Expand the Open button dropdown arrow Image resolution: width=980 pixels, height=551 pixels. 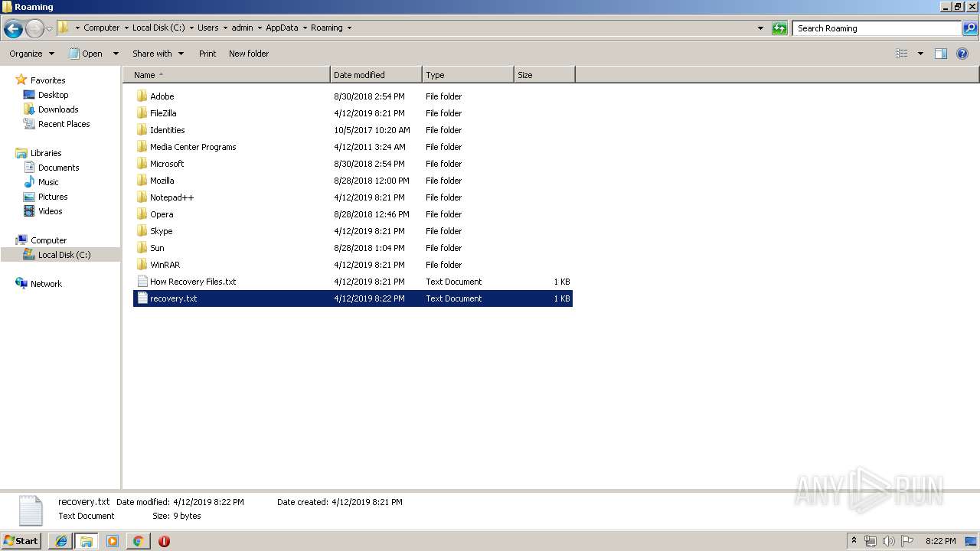click(x=116, y=54)
